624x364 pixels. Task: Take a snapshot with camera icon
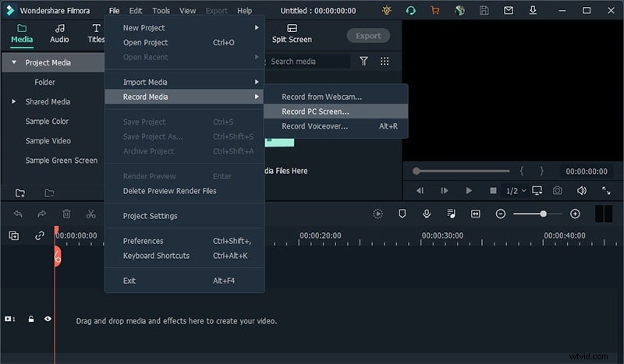pos(558,190)
